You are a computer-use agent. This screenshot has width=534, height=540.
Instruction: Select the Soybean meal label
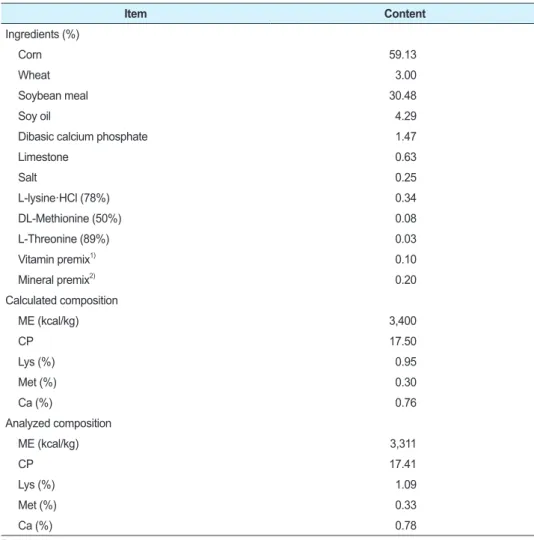(x=53, y=96)
